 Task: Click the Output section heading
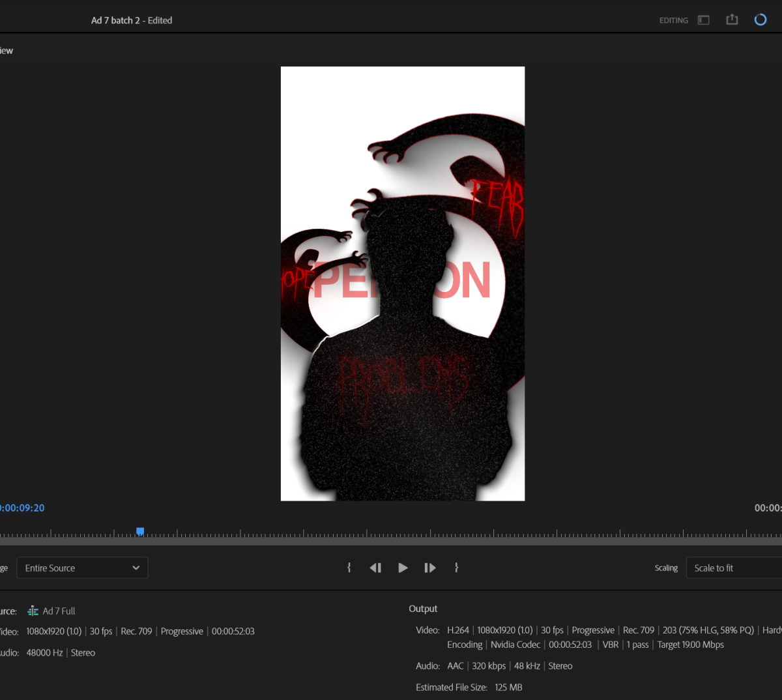[423, 609]
